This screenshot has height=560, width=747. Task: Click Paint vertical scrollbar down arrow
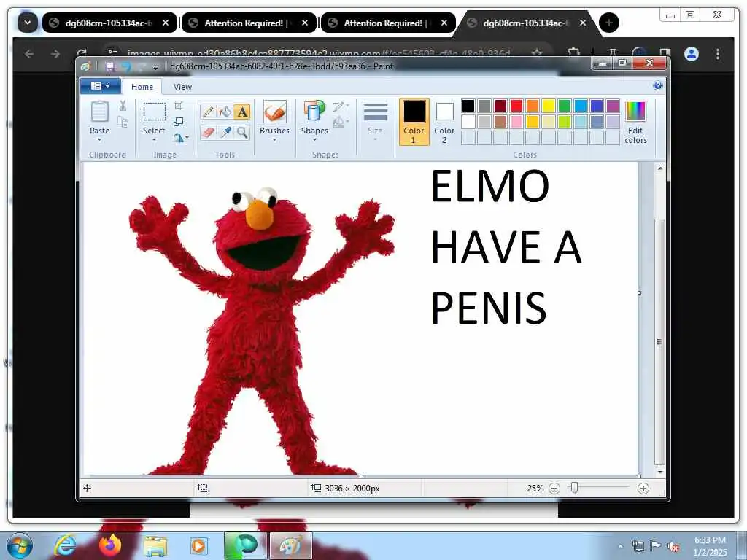(x=659, y=472)
